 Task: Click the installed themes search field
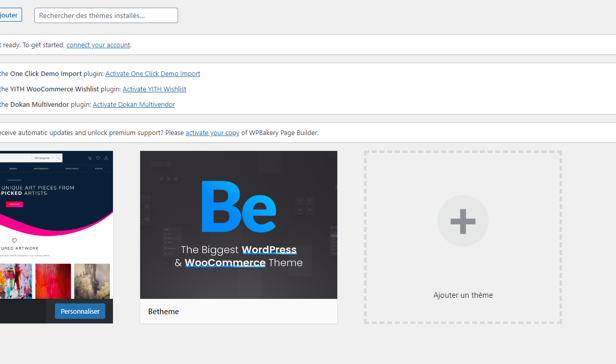click(106, 15)
